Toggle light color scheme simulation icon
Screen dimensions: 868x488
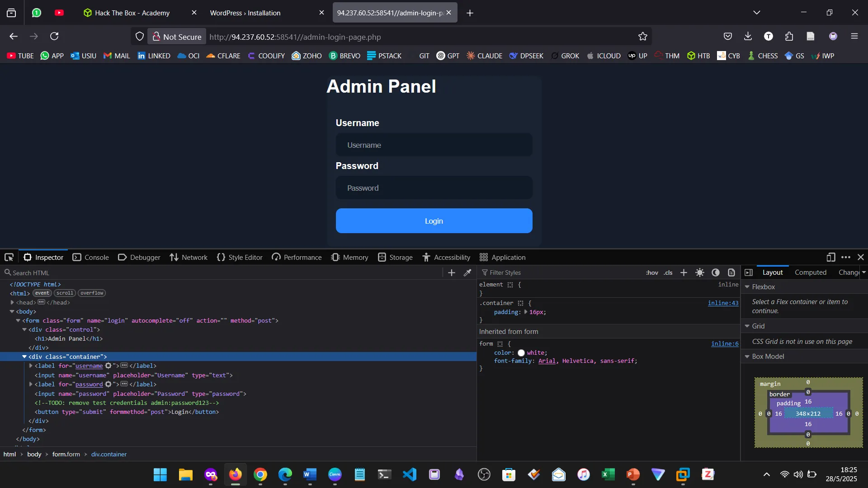(700, 272)
